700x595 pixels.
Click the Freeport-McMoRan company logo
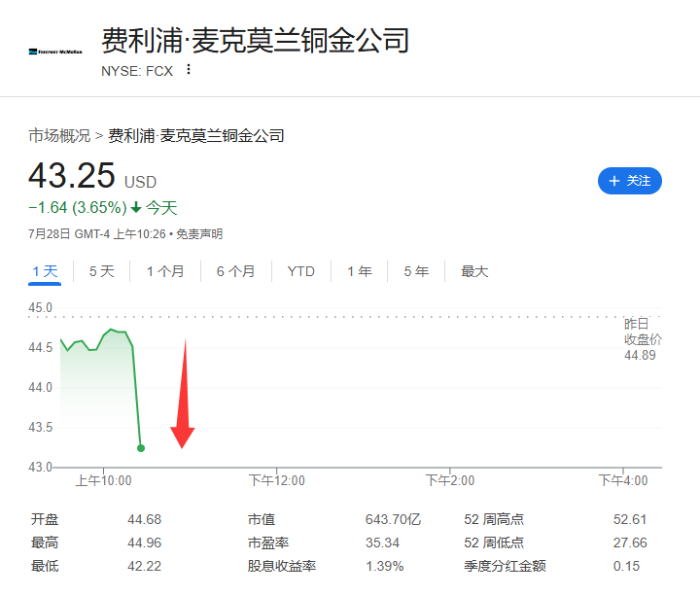[55, 52]
